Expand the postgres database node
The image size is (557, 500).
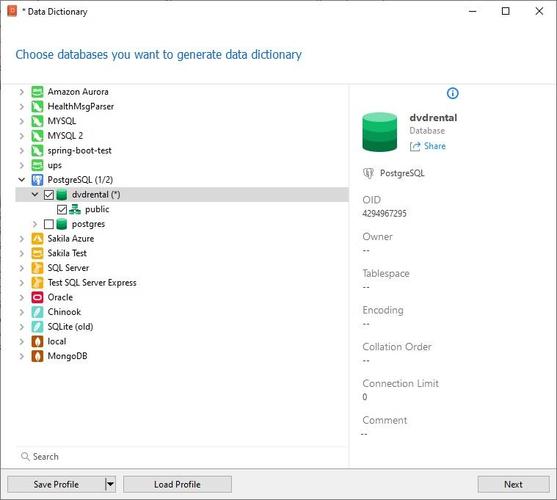pos(35,224)
